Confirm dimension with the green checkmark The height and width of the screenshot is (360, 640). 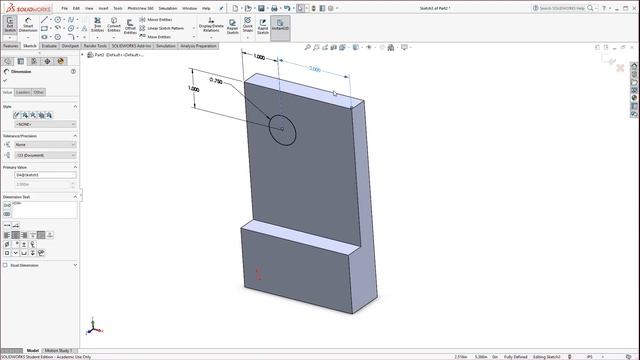pyautogui.click(x=5, y=80)
